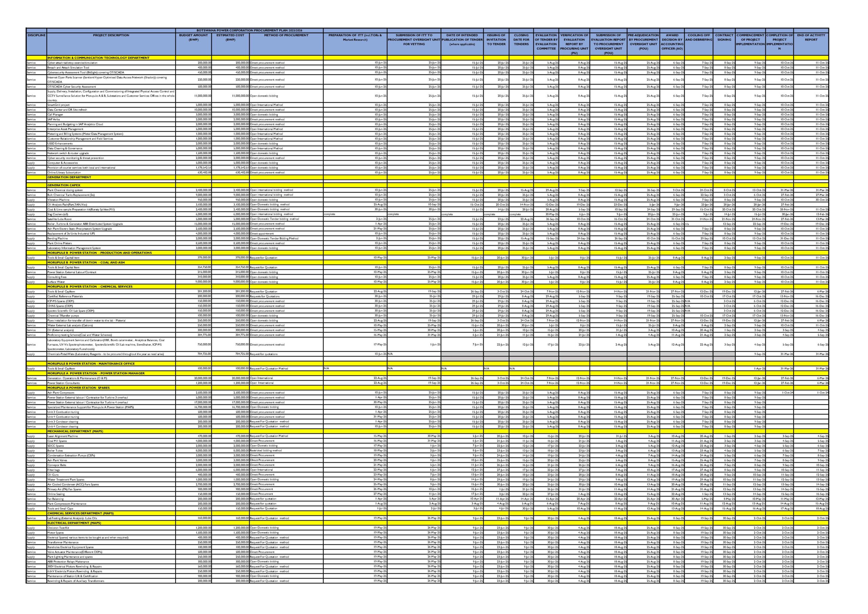Select the 'Boiler Tubes' cell

[x=111, y=450]
